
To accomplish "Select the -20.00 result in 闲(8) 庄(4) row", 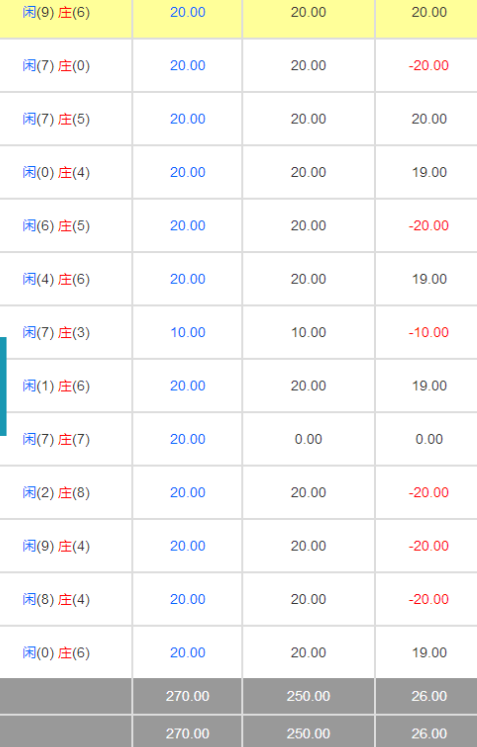I will coord(429,599).
